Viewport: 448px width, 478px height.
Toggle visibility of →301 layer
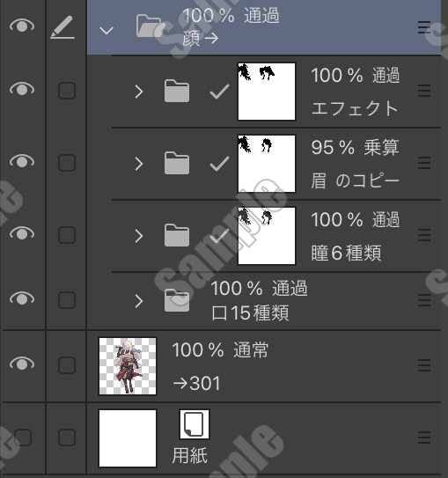click(22, 364)
